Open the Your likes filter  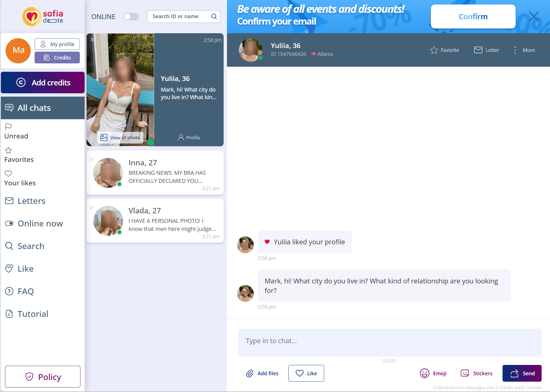(20, 178)
